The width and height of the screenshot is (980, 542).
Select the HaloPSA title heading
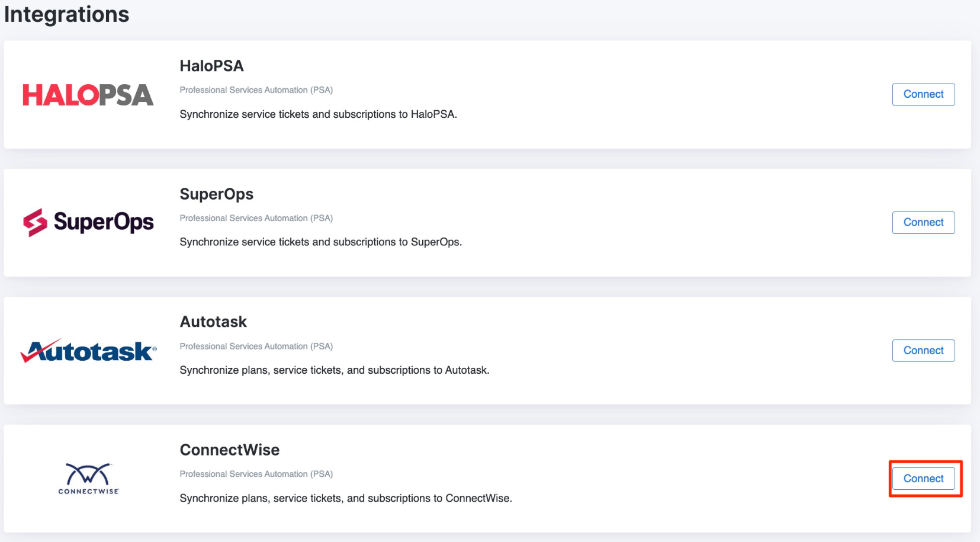coord(211,66)
